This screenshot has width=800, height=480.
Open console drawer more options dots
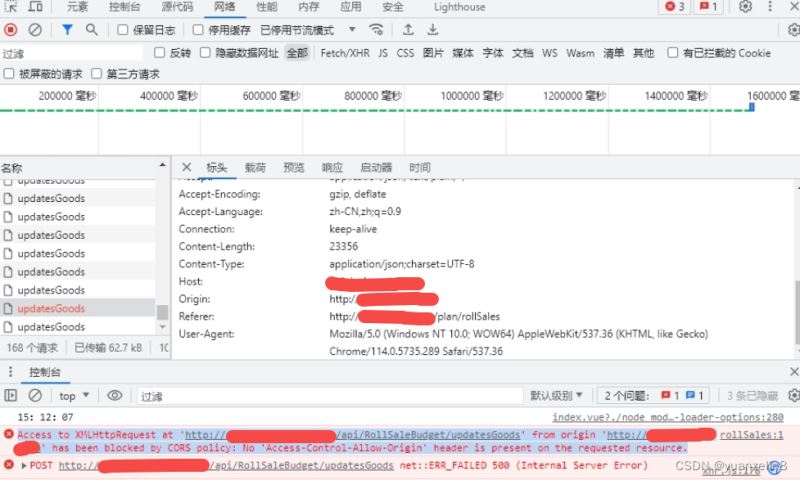(x=10, y=372)
